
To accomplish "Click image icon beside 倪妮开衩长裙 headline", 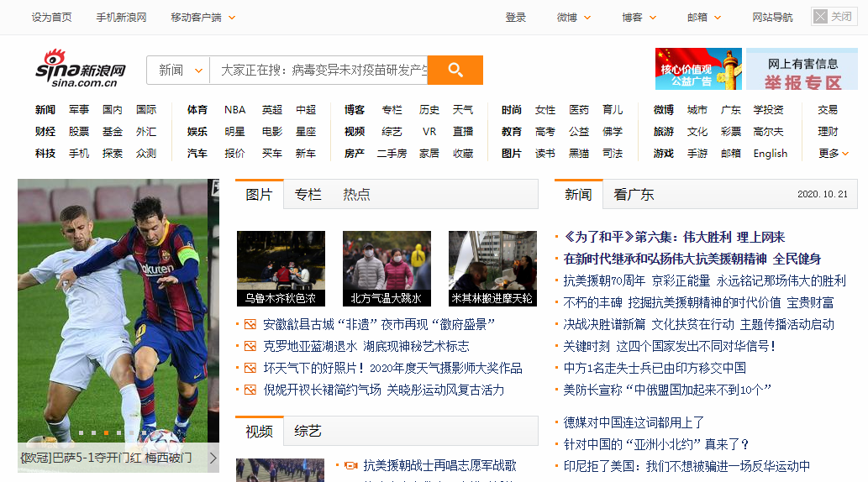I will coord(250,390).
